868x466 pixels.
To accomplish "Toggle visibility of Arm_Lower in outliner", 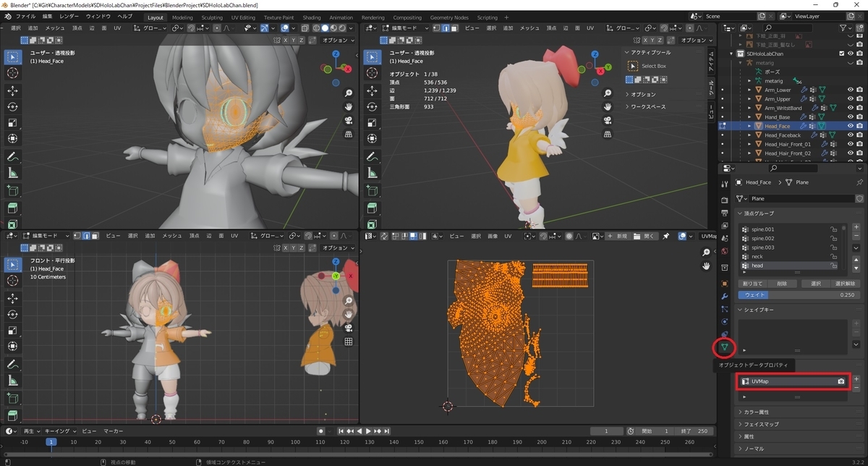I will [x=850, y=90].
